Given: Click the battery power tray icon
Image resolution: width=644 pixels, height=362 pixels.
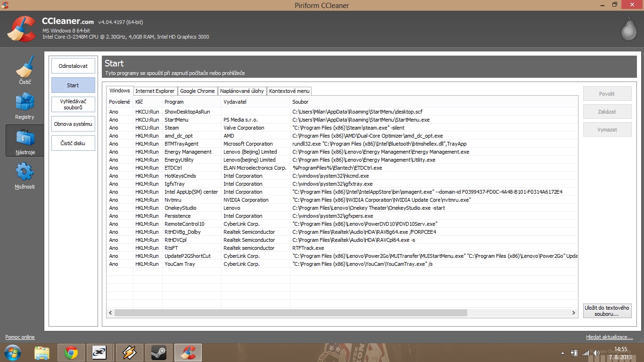Looking at the screenshot, I should pos(574,353).
